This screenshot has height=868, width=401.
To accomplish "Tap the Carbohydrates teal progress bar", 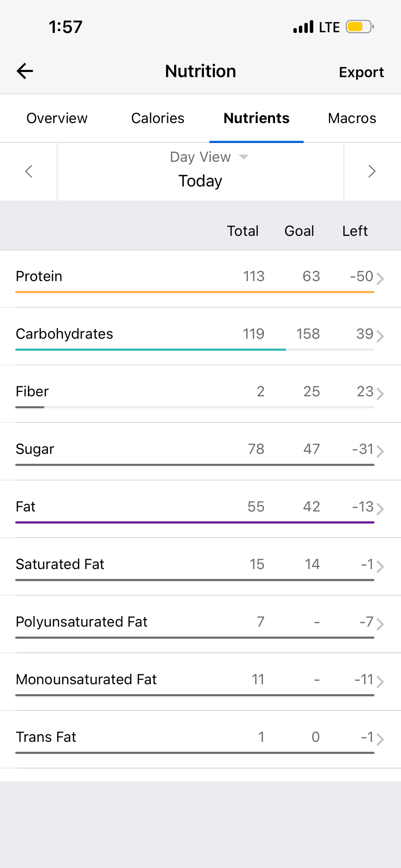I will [150, 350].
